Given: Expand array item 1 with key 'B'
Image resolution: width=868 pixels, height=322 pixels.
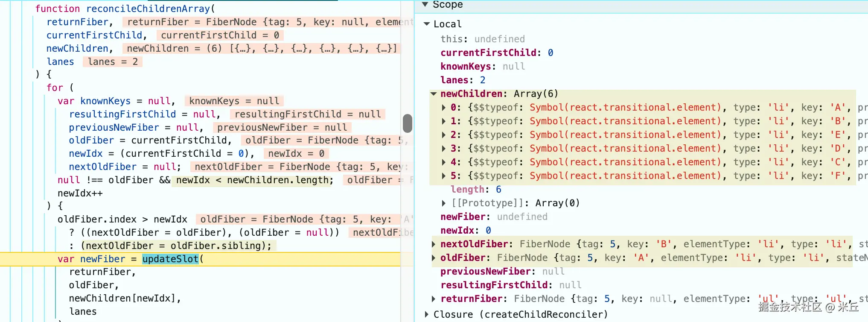Looking at the screenshot, I should pyautogui.click(x=444, y=121).
